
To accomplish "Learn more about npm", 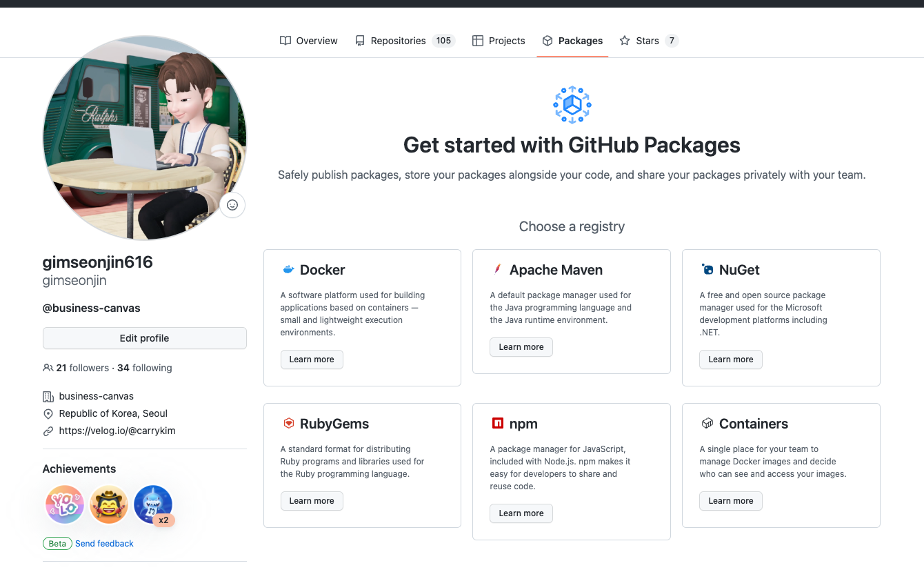I will click(x=521, y=513).
